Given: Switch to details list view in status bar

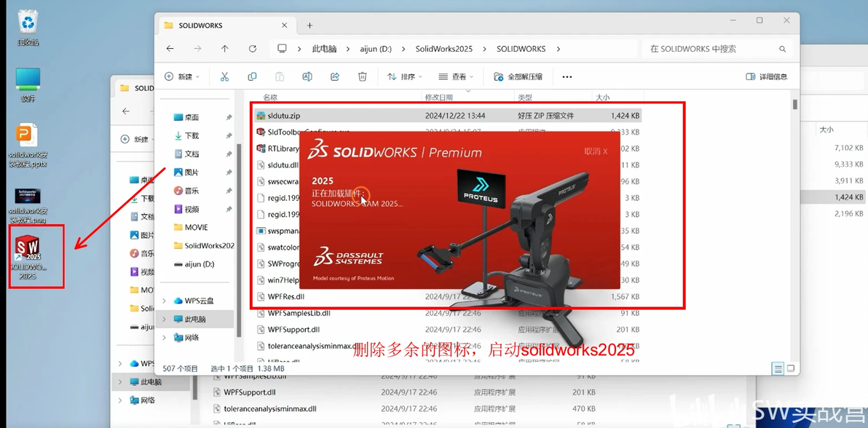Looking at the screenshot, I should coord(778,368).
